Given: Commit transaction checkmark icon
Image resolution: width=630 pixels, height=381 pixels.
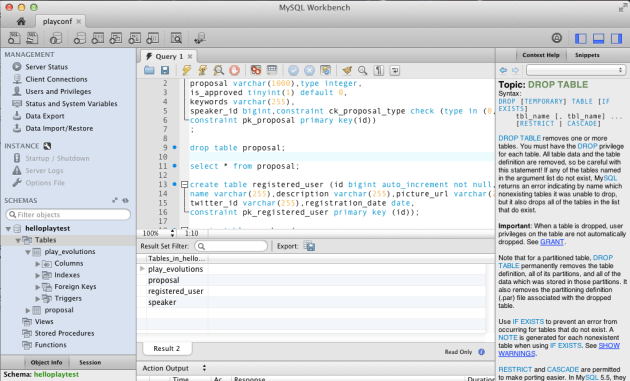Looking at the screenshot, I should (293, 70).
